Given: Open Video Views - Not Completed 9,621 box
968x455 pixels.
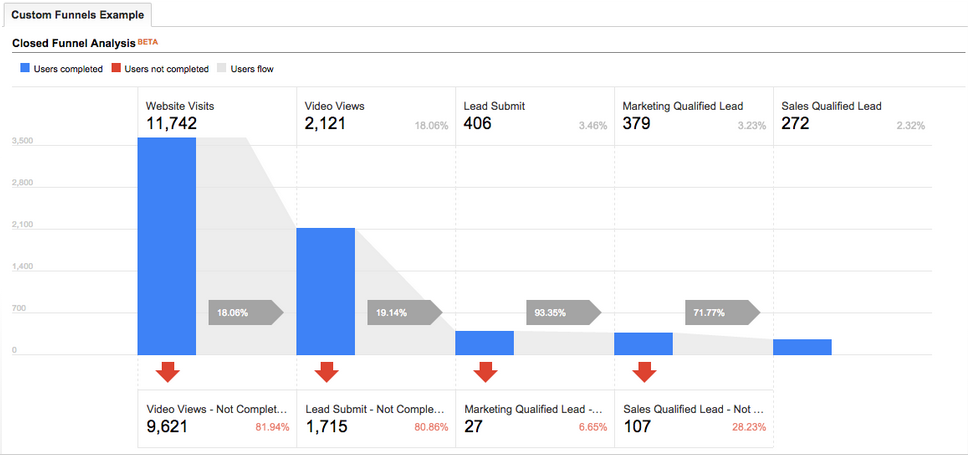Looking at the screenshot, I should [216, 419].
